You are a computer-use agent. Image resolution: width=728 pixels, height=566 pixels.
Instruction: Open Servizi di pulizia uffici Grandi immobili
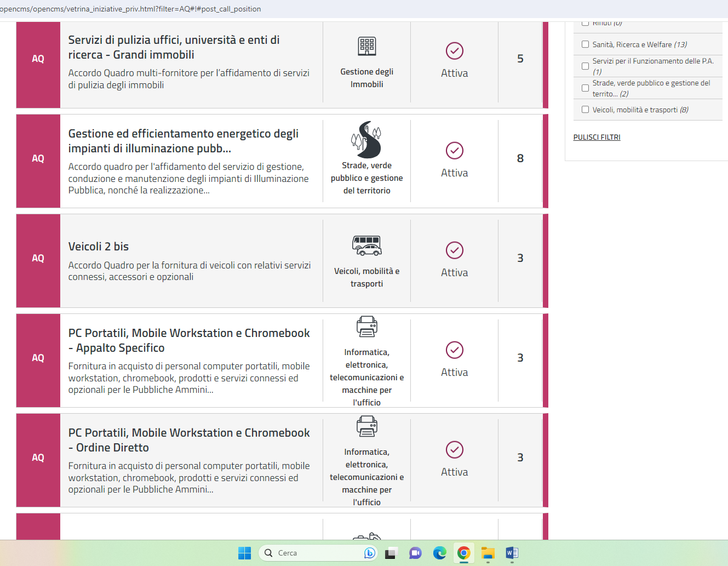174,47
